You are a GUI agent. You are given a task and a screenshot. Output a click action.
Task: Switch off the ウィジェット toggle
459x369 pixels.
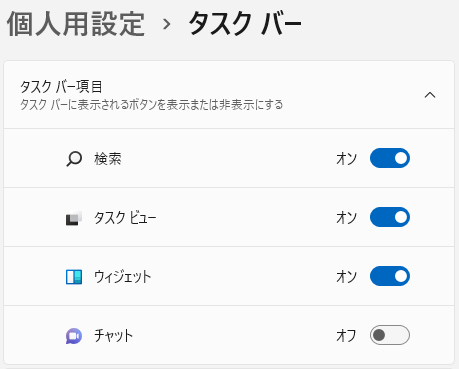click(390, 276)
